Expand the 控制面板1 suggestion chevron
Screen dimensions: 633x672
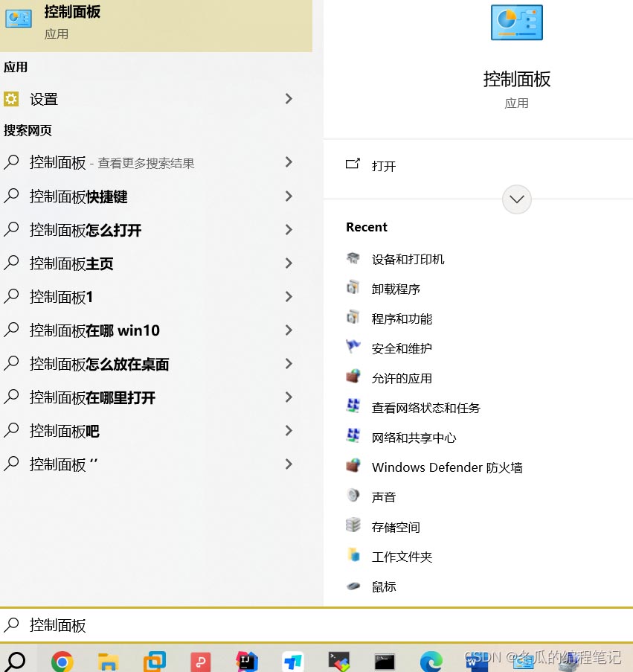pos(289,297)
